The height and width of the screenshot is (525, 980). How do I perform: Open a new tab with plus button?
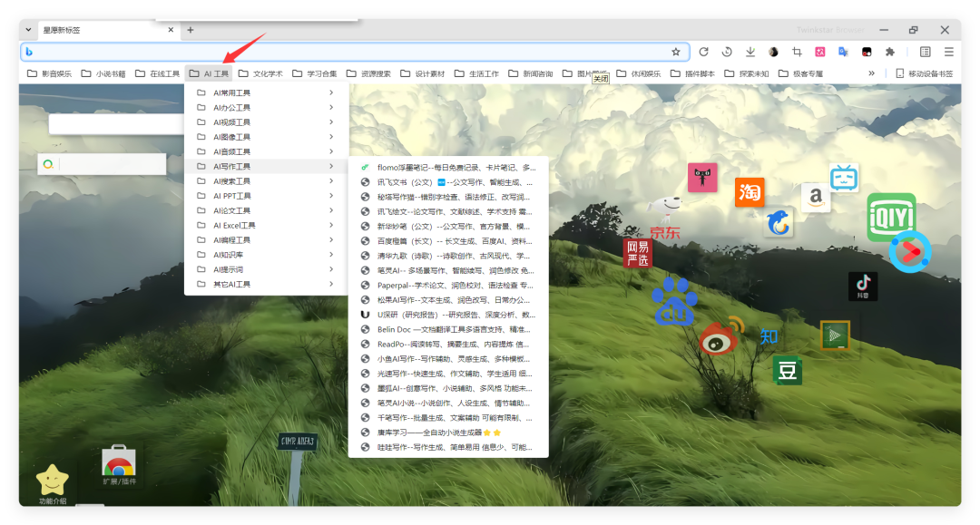(x=191, y=29)
